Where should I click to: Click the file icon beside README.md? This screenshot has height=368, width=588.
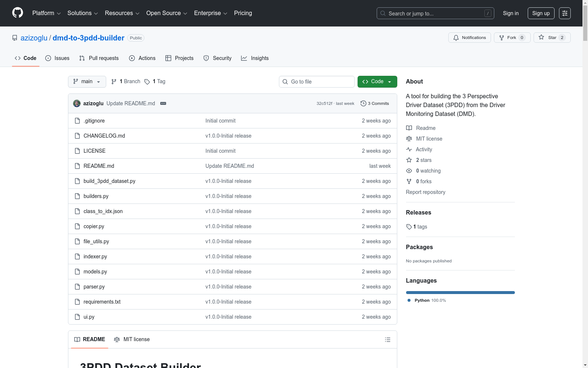pyautogui.click(x=77, y=166)
